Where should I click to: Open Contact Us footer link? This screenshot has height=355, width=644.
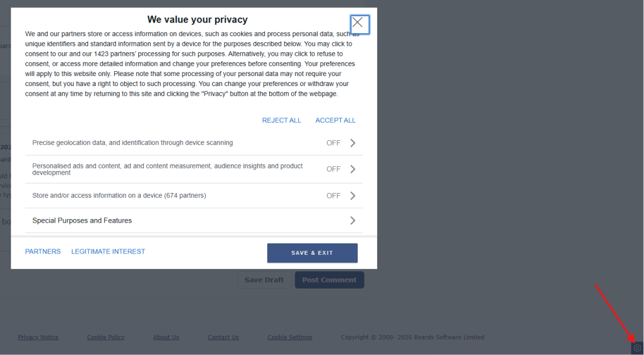[223, 337]
